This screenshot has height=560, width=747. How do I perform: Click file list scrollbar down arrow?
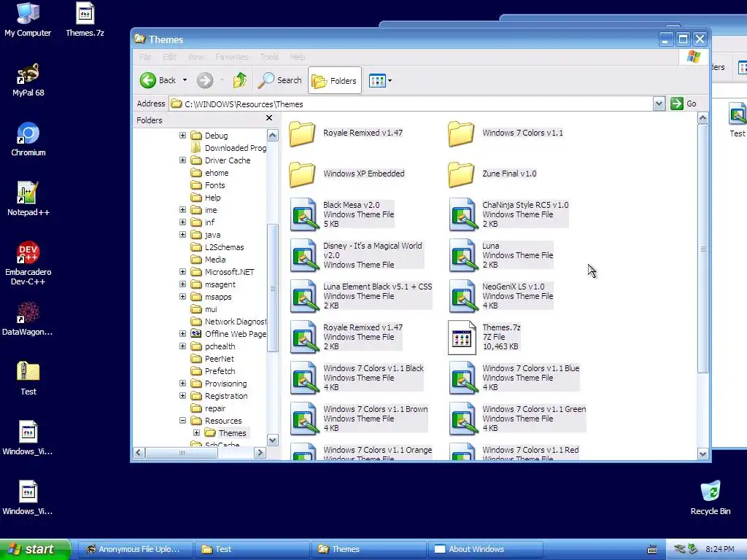(x=703, y=454)
